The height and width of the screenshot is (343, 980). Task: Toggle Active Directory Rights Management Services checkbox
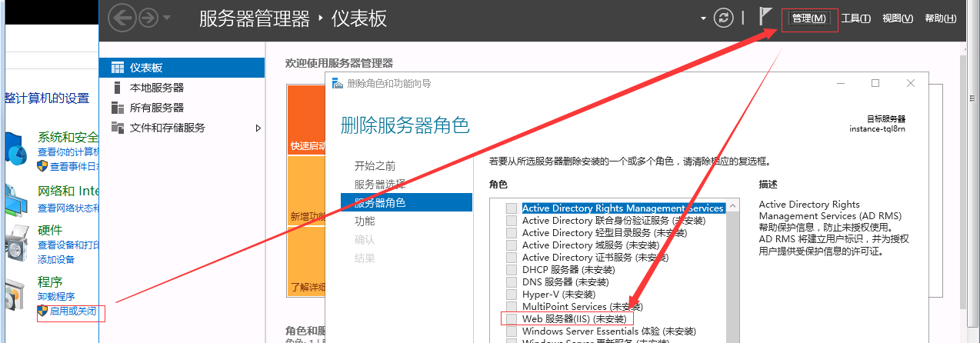[512, 208]
